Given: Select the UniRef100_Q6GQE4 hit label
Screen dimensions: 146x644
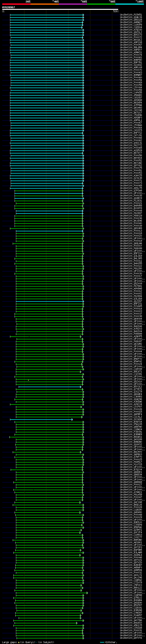Looking at the screenshot, I should pos(131,394).
